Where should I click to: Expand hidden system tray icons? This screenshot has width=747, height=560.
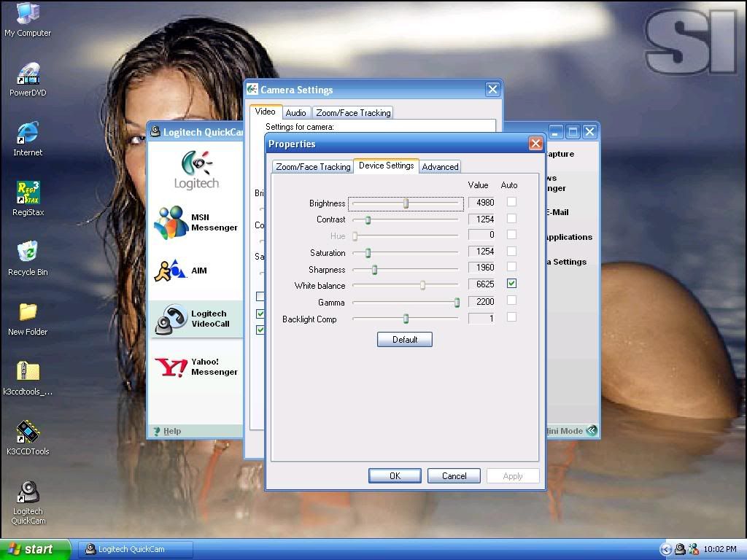[x=665, y=550]
